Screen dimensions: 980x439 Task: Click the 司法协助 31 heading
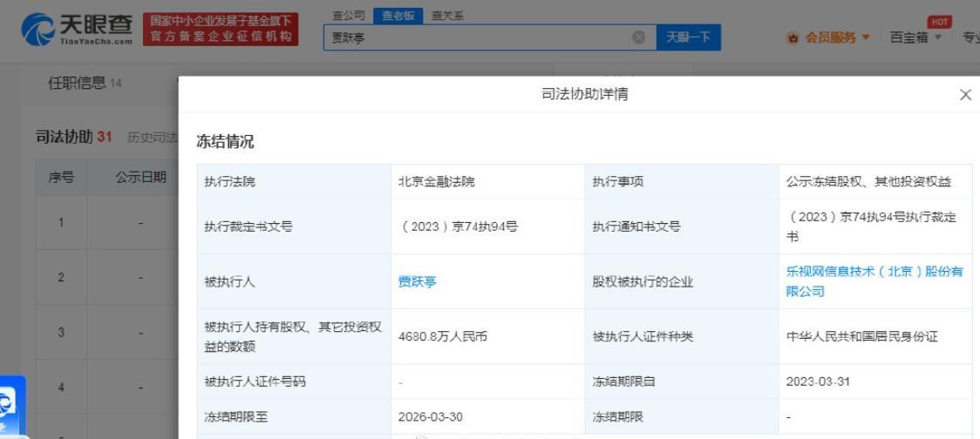[x=74, y=137]
